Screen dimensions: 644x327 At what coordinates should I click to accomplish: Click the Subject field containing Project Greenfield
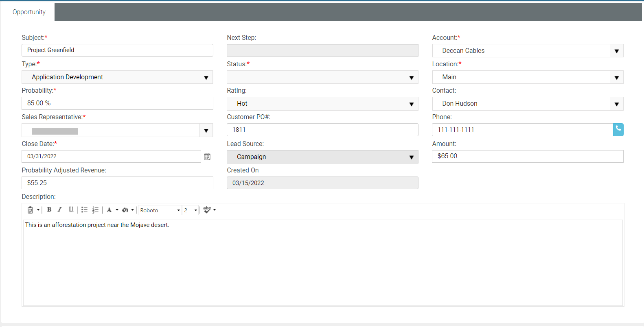click(117, 50)
